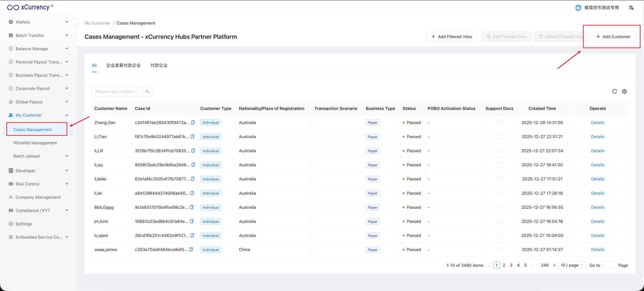The width and height of the screenshot is (644, 291).
Task: Switch to the 付款企业 tab
Action: pos(159,65)
